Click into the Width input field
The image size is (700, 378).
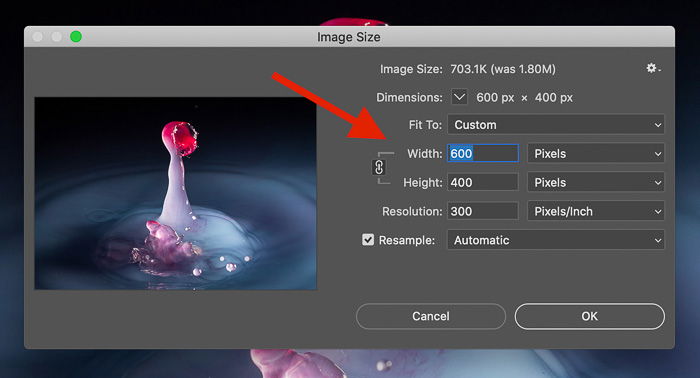click(x=483, y=154)
